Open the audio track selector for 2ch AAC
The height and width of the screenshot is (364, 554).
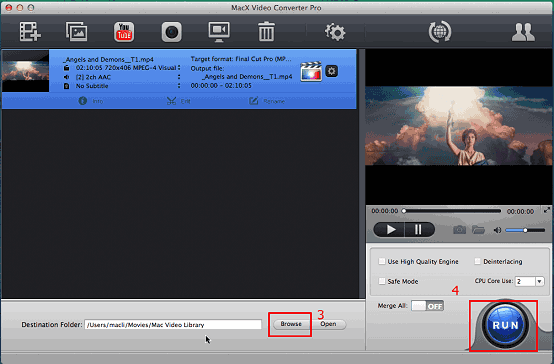point(179,77)
